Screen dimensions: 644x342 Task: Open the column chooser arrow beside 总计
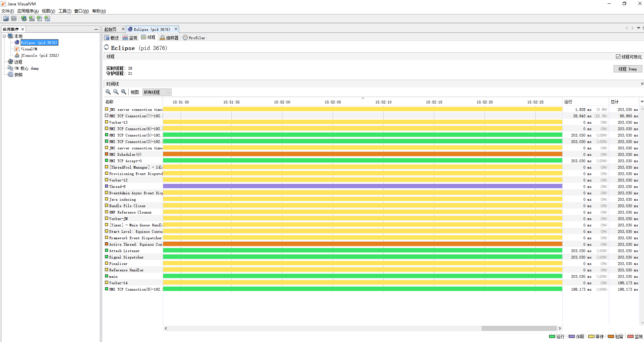point(642,101)
